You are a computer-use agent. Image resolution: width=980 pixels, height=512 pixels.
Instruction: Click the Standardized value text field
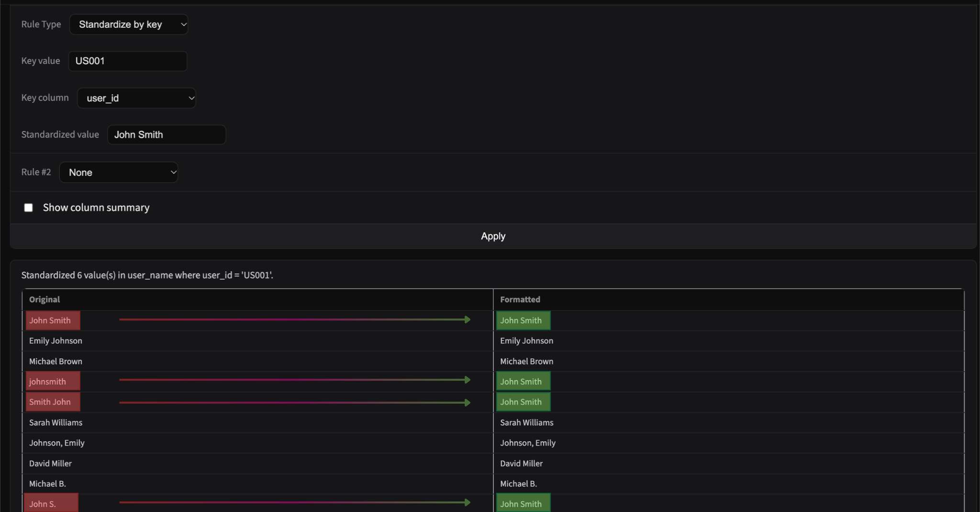point(167,135)
